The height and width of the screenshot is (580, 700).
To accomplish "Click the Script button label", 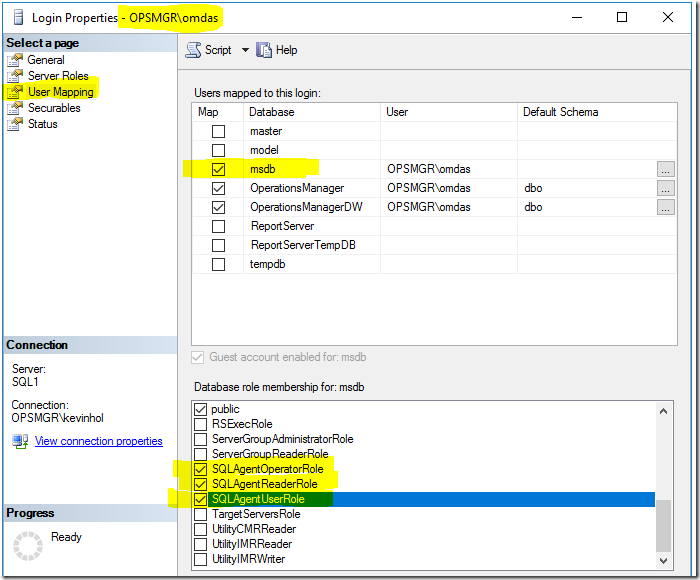I will 218,50.
